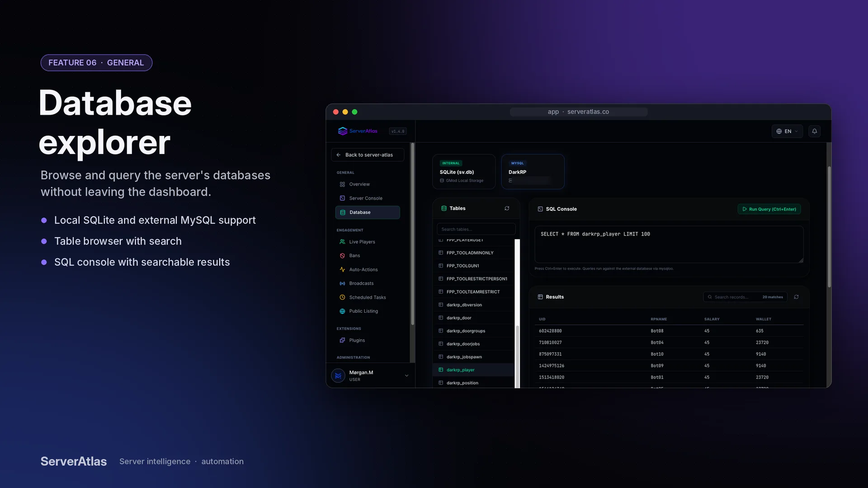
Task: Open the EN language dropdown
Action: tap(787, 131)
